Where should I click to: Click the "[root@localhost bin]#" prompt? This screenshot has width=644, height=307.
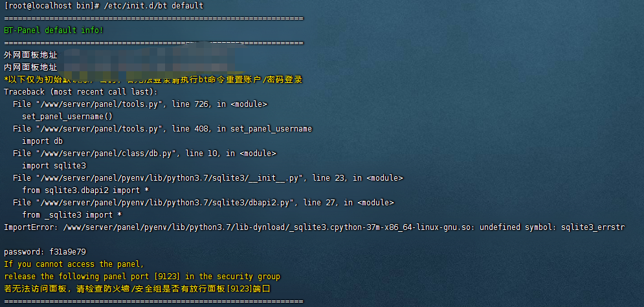click(x=54, y=6)
